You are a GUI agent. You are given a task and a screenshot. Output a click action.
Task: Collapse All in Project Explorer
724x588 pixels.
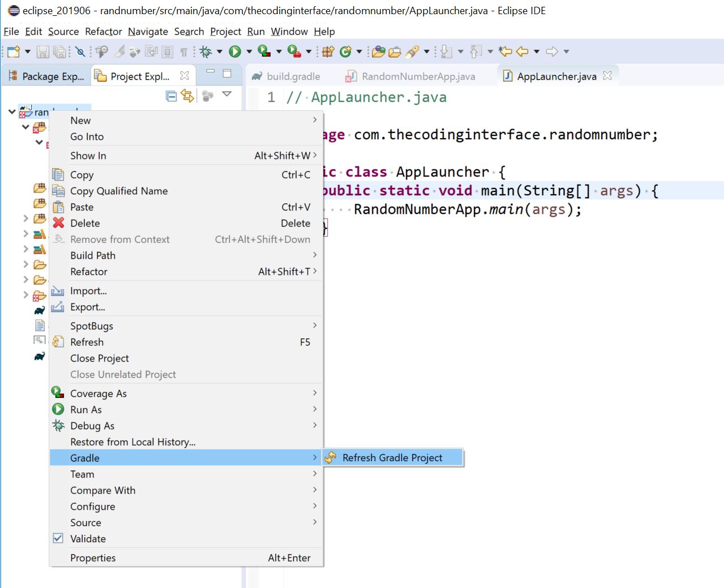point(171,96)
